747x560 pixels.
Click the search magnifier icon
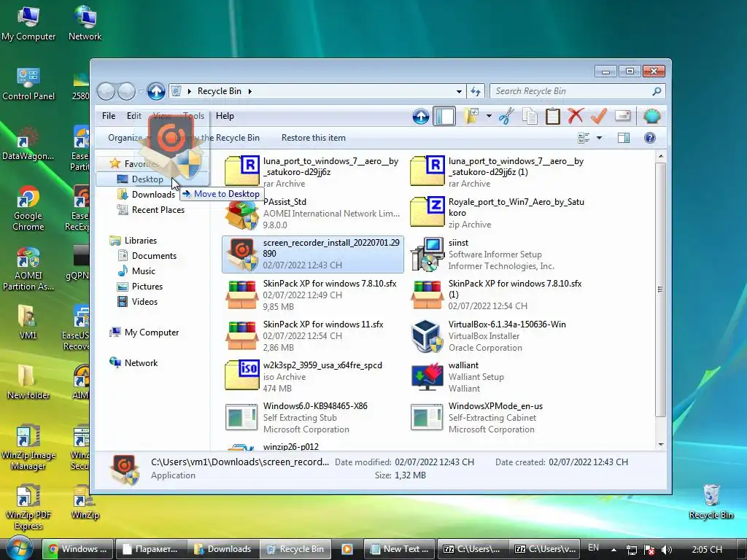coord(657,91)
